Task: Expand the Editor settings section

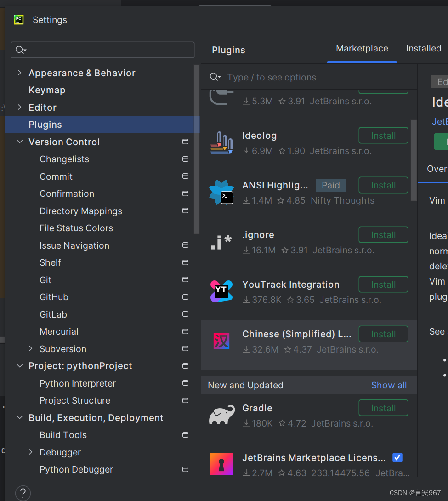Action: [x=19, y=107]
